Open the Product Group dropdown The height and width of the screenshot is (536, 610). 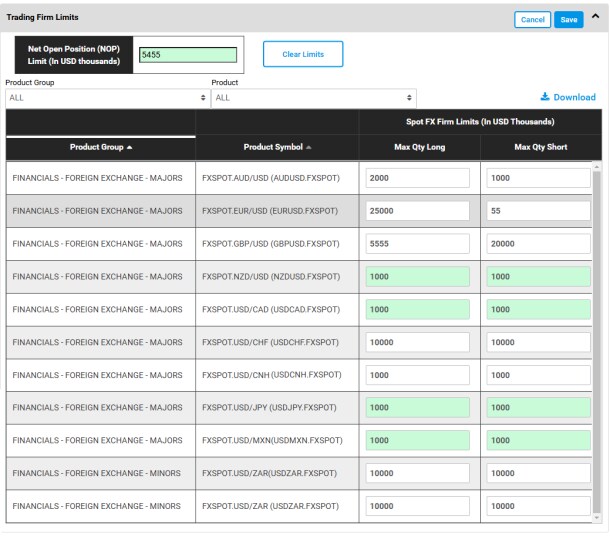(x=106, y=98)
